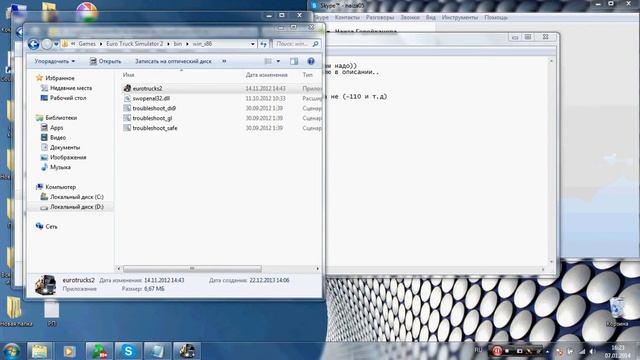This screenshot has width=640, height=360.
Task: Open the Изображения library
Action: click(68, 157)
